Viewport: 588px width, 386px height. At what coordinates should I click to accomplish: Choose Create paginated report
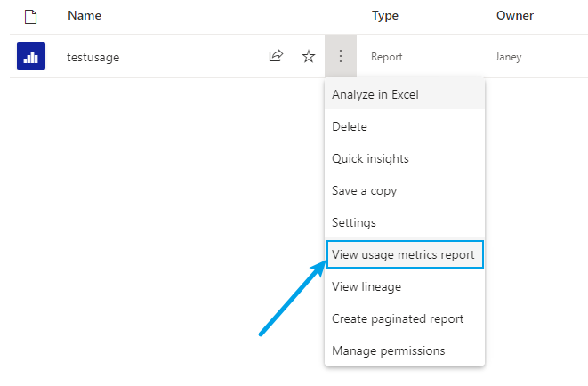click(405, 319)
